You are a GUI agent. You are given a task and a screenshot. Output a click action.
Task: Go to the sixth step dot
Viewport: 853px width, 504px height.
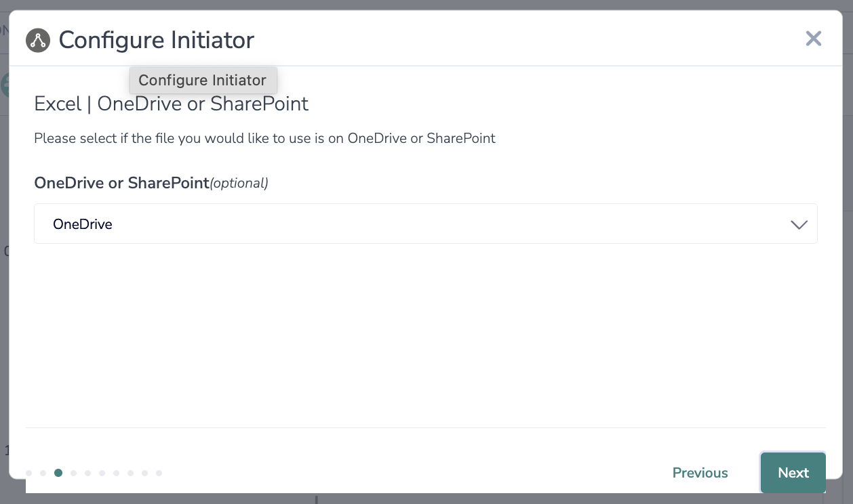tap(102, 473)
